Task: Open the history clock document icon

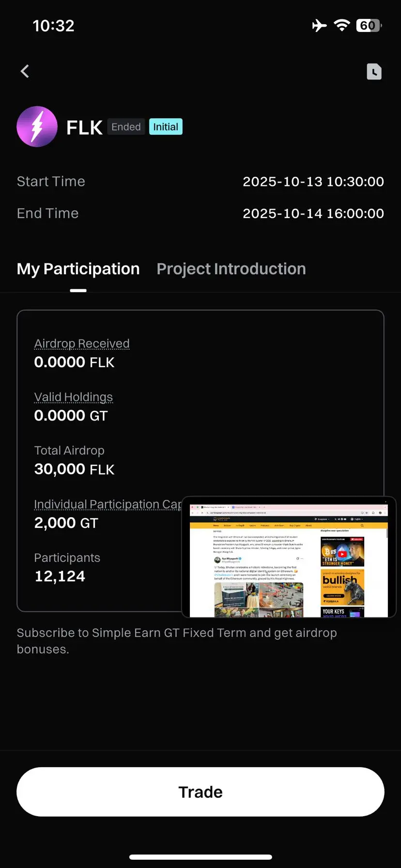Action: (374, 72)
